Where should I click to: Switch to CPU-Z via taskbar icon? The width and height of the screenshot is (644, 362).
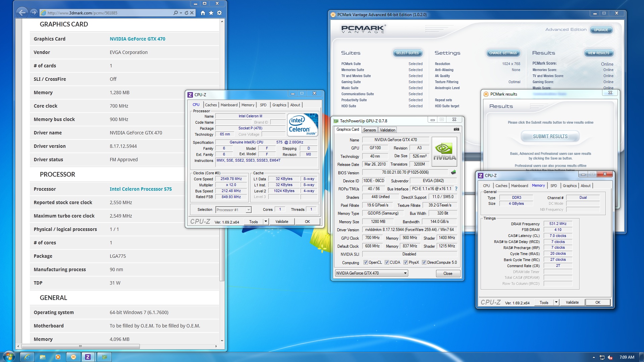88,357
